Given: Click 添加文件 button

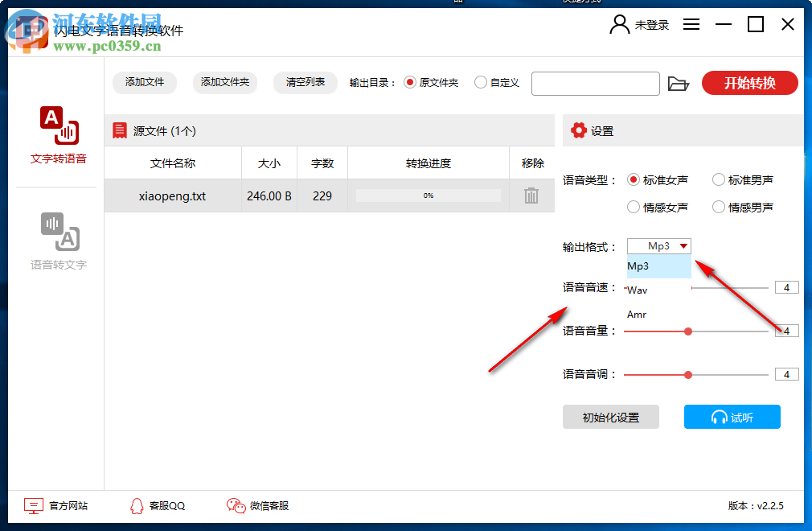Looking at the screenshot, I should (145, 82).
